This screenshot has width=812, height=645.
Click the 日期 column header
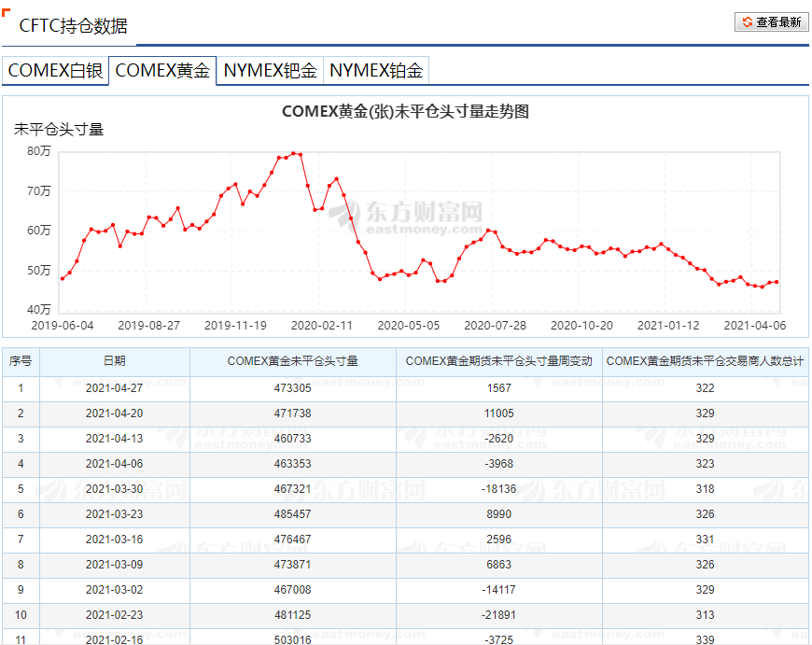pos(114,361)
